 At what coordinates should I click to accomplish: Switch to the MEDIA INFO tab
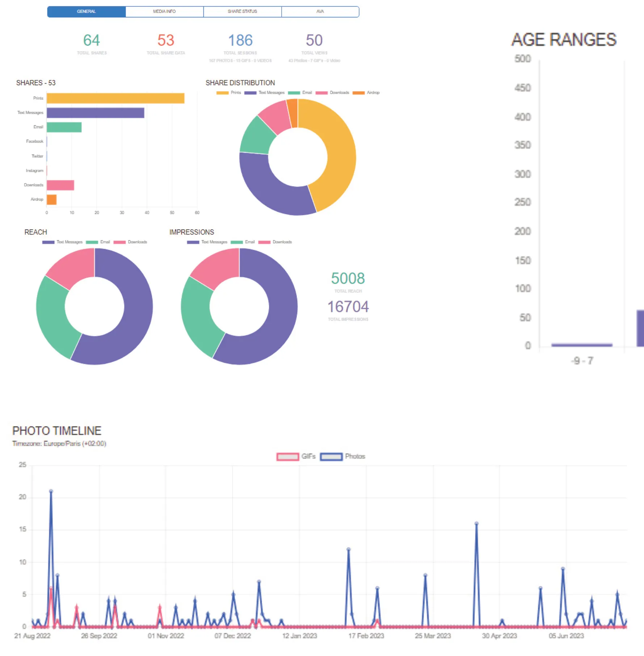(x=164, y=12)
